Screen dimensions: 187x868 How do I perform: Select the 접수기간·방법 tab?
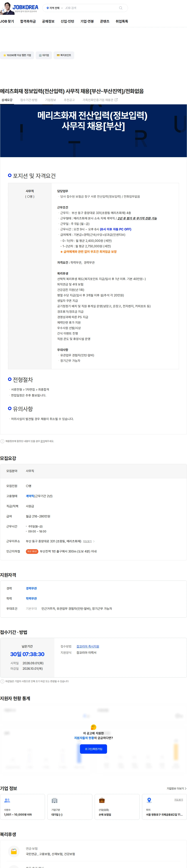tap(29, 100)
